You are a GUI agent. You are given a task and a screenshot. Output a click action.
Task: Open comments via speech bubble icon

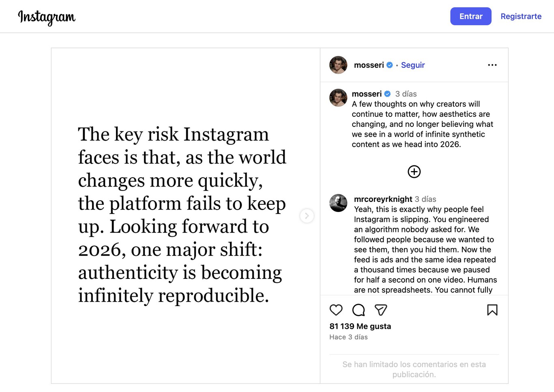tap(359, 310)
